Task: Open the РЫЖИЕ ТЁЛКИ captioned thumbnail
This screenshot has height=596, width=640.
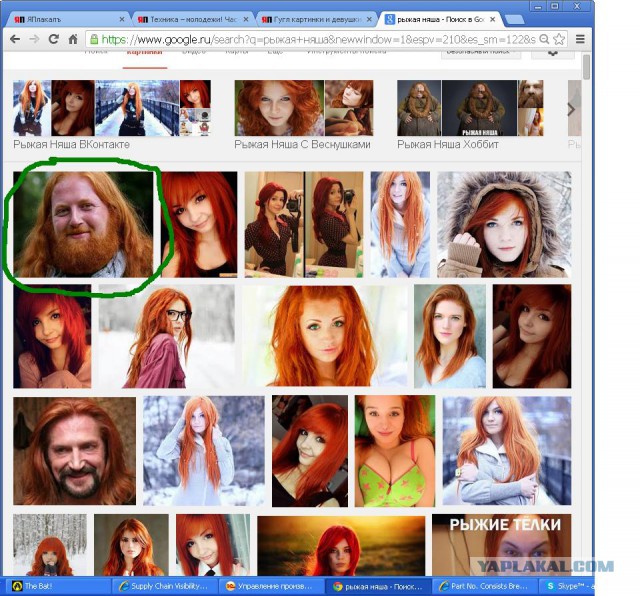Action: pyautogui.click(x=502, y=545)
